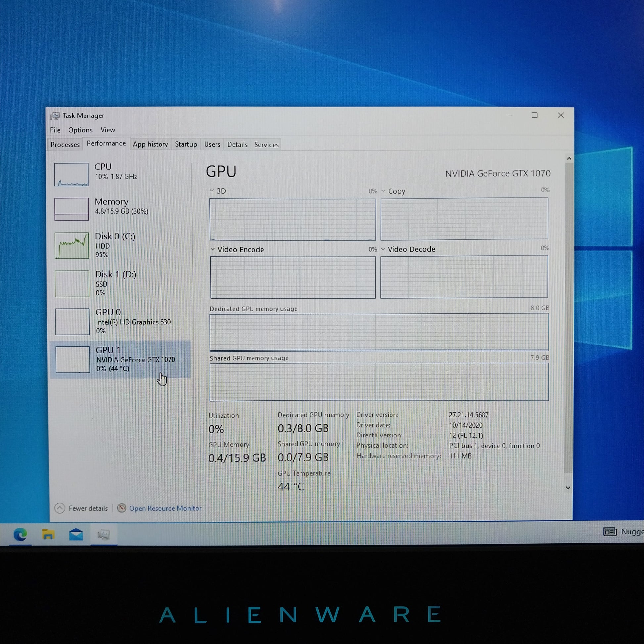Click the Copy engine graph area
Screen dimensions: 644x644
(x=464, y=219)
